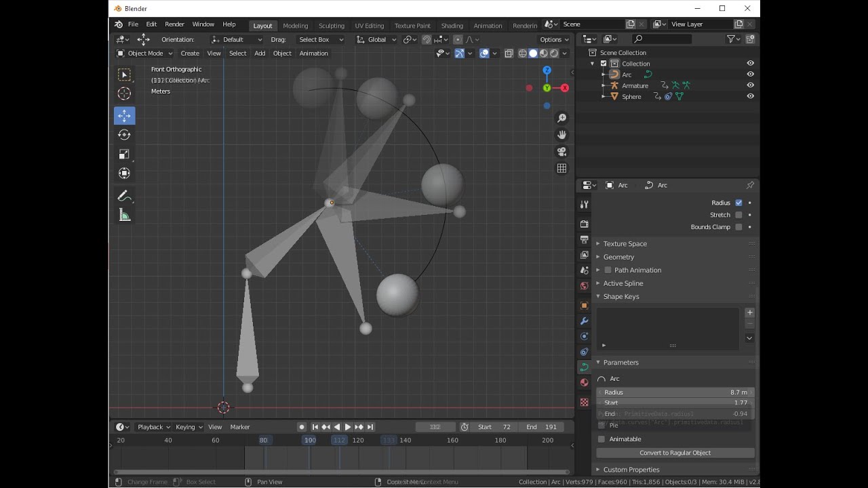Switch to the Modeling workspace tab
The width and height of the screenshot is (868, 488).
(x=296, y=26)
